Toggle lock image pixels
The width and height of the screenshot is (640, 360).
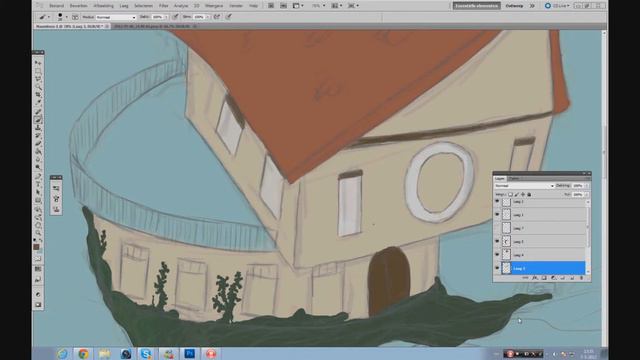point(516,195)
